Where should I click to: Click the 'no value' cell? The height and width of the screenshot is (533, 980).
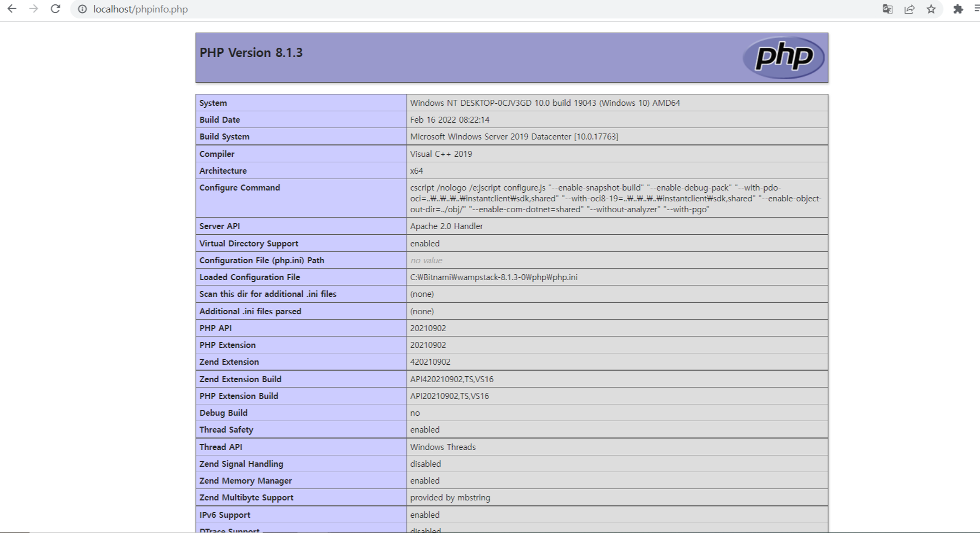pyautogui.click(x=426, y=261)
